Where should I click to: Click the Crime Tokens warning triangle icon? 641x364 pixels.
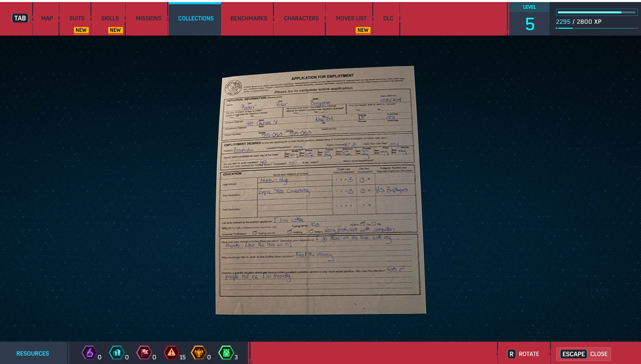tap(172, 353)
